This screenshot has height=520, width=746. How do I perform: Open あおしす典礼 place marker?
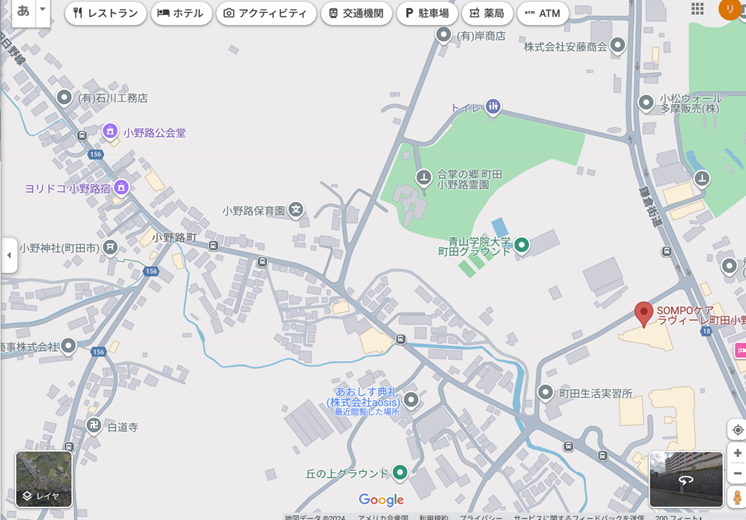[x=411, y=400]
